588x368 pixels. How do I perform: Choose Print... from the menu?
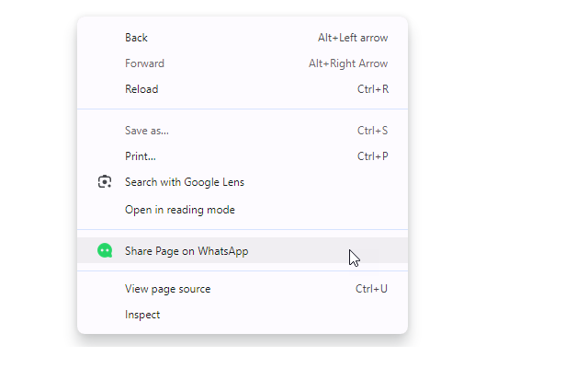(x=141, y=156)
